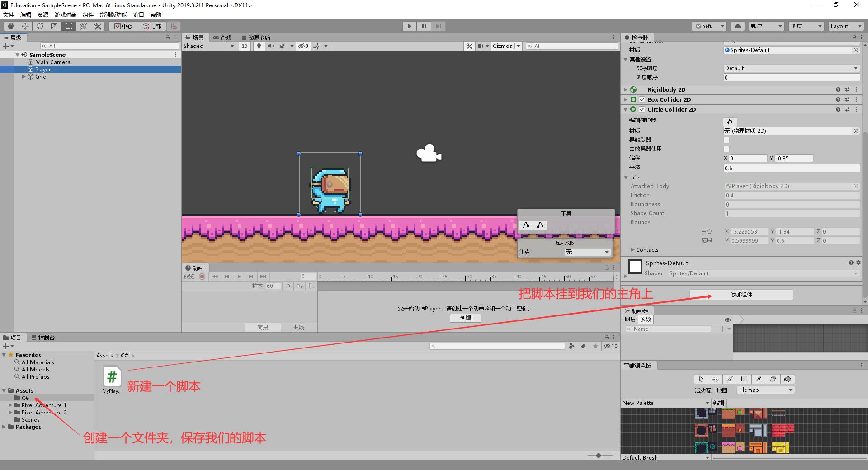Open the cloud services icon
This screenshot has height=470, width=868.
pos(737,26)
